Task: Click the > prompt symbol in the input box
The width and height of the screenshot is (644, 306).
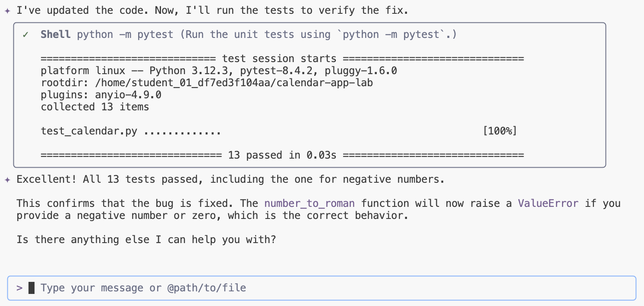Action: click(x=19, y=288)
